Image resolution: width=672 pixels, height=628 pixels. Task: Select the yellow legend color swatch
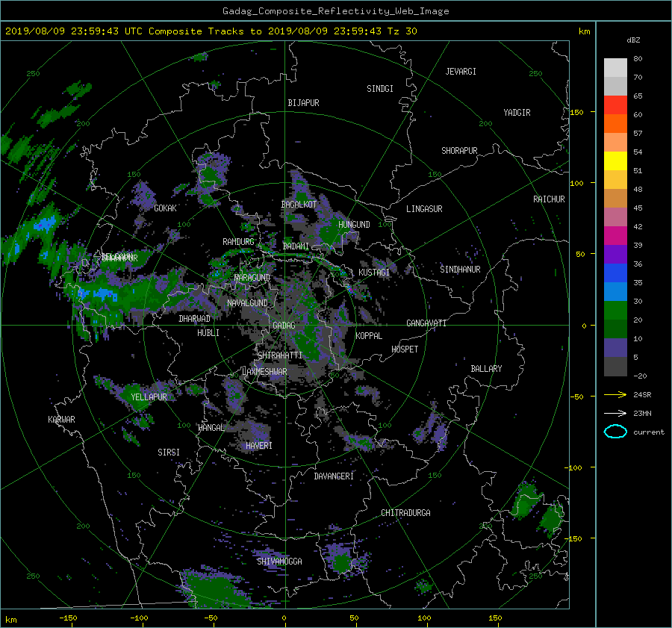point(615,161)
